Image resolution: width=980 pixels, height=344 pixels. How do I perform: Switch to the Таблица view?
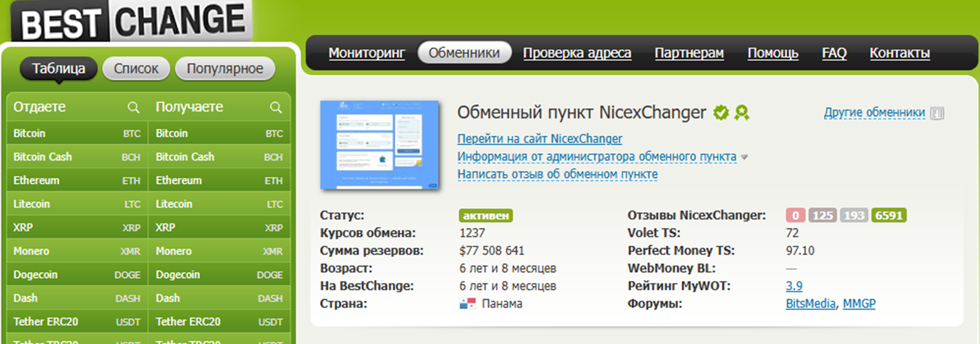click(x=58, y=68)
